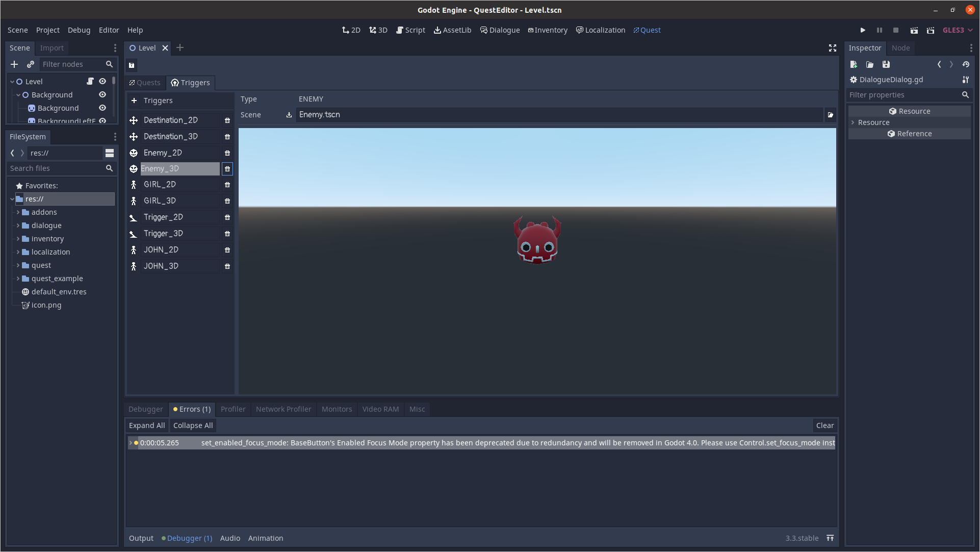Click the Quest editor toolbar icon
This screenshot has height=552, width=980.
click(x=646, y=30)
